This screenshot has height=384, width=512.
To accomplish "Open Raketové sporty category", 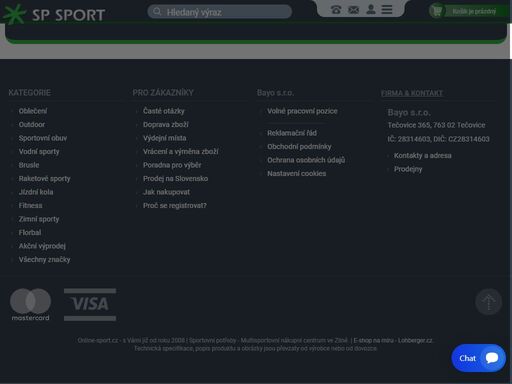I will tap(44, 179).
